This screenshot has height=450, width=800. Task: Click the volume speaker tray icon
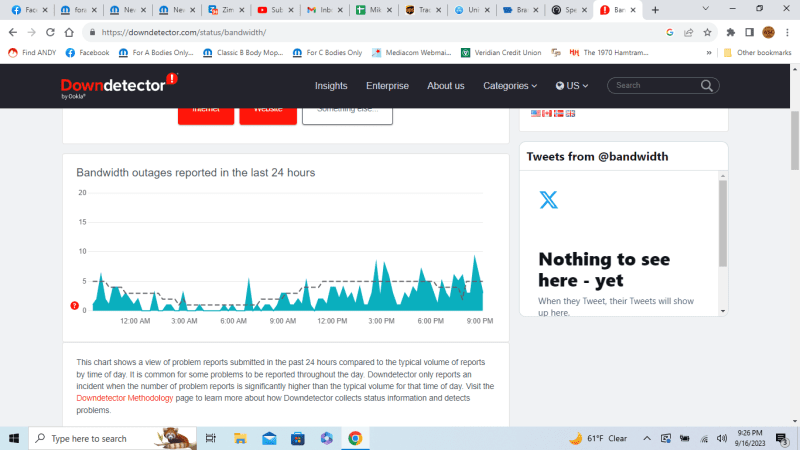(721, 438)
